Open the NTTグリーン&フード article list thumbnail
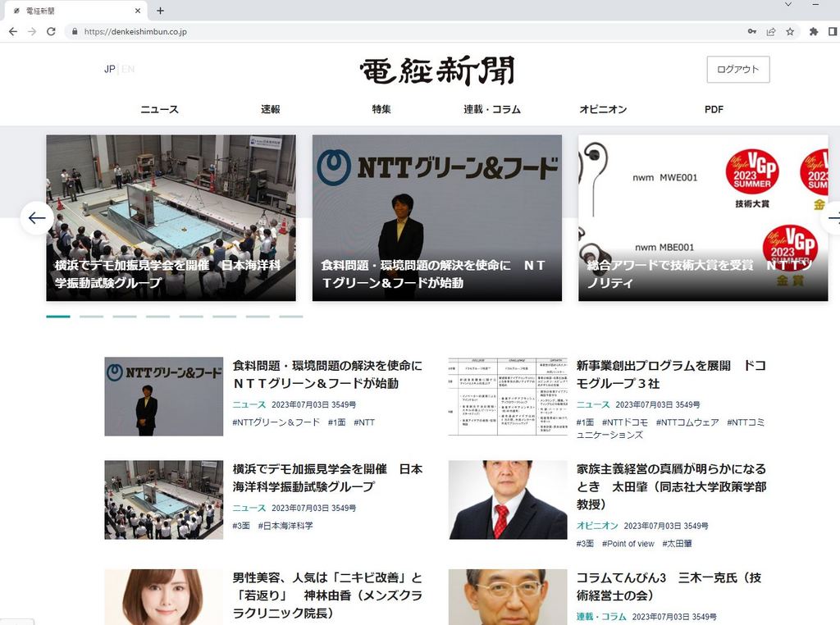The image size is (840, 625). (163, 396)
